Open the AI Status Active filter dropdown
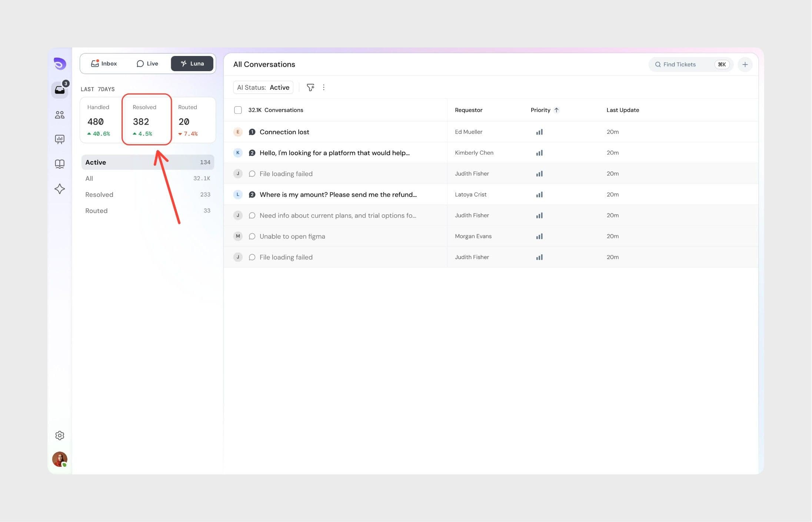Viewport: 812px width, 522px height. point(263,87)
